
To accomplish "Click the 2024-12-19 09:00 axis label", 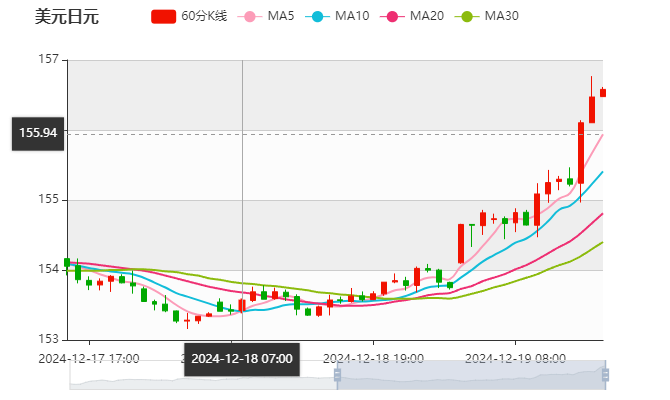I will [516, 358].
